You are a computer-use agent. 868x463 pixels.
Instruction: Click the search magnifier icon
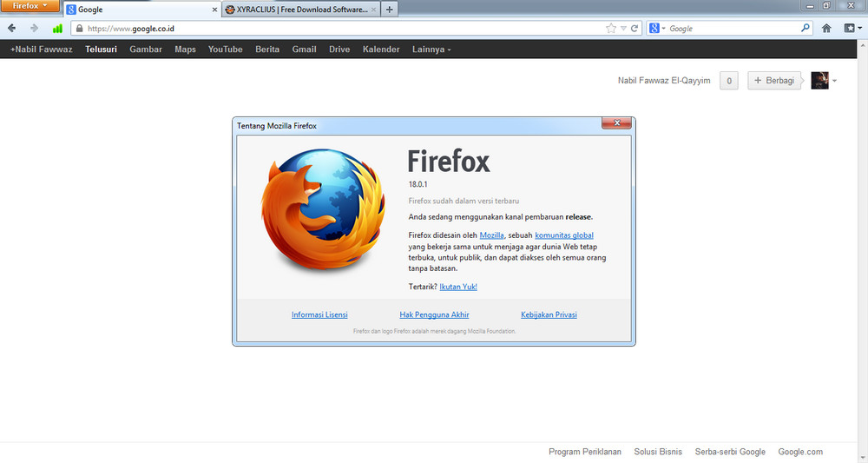[806, 28]
